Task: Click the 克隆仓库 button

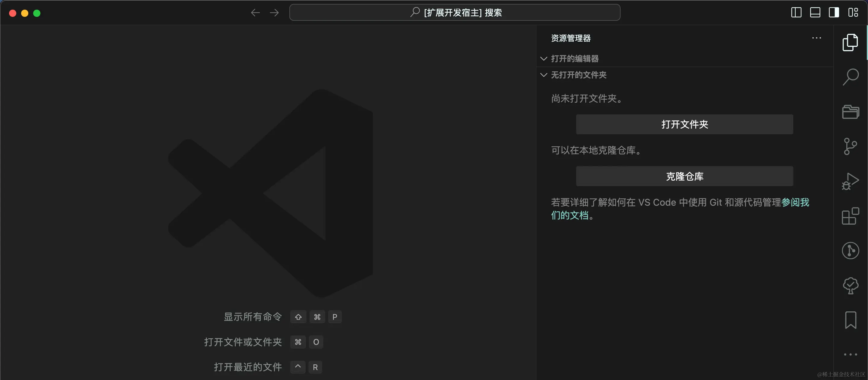Action: [x=684, y=176]
